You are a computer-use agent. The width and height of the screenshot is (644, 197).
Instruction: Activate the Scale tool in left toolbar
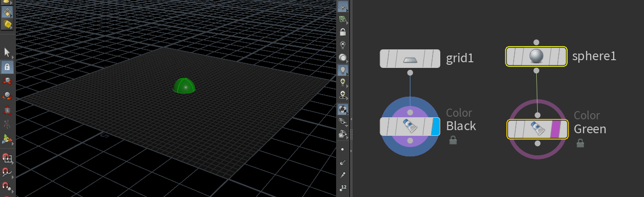[7, 110]
